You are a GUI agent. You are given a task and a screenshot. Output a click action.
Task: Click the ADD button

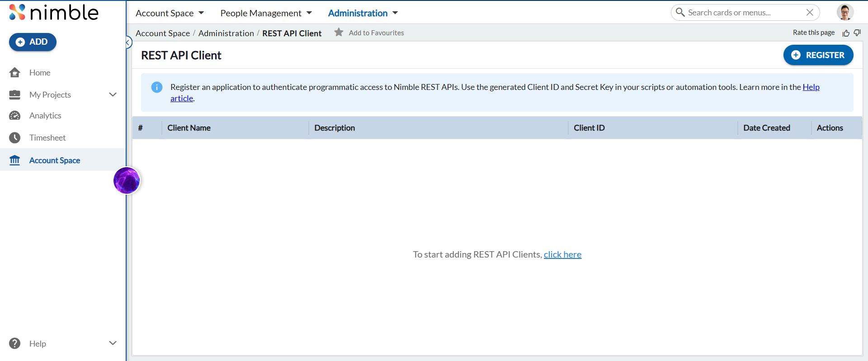[33, 42]
